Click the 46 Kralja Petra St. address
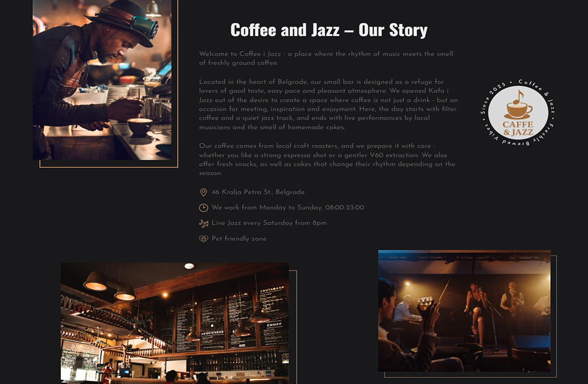 click(x=258, y=192)
